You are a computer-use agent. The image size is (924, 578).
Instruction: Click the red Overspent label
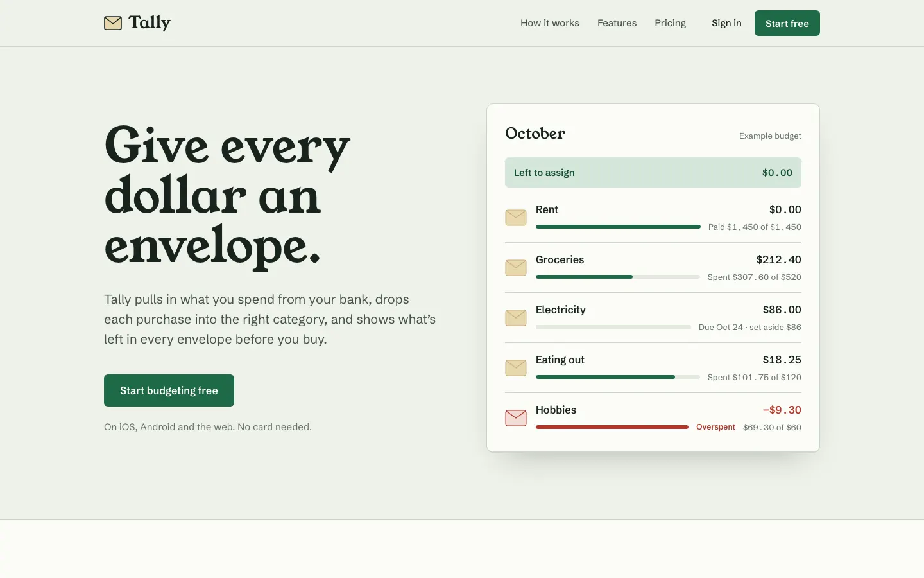tap(715, 427)
